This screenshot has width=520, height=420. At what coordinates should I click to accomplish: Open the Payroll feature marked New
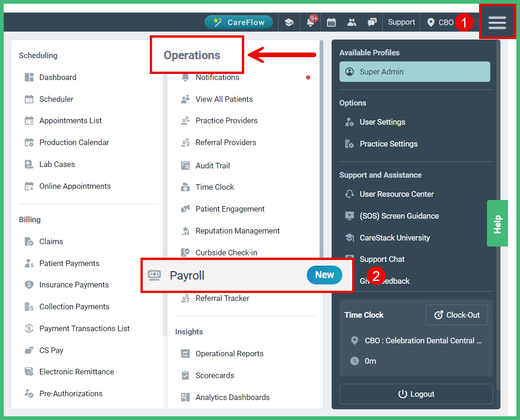pos(187,275)
